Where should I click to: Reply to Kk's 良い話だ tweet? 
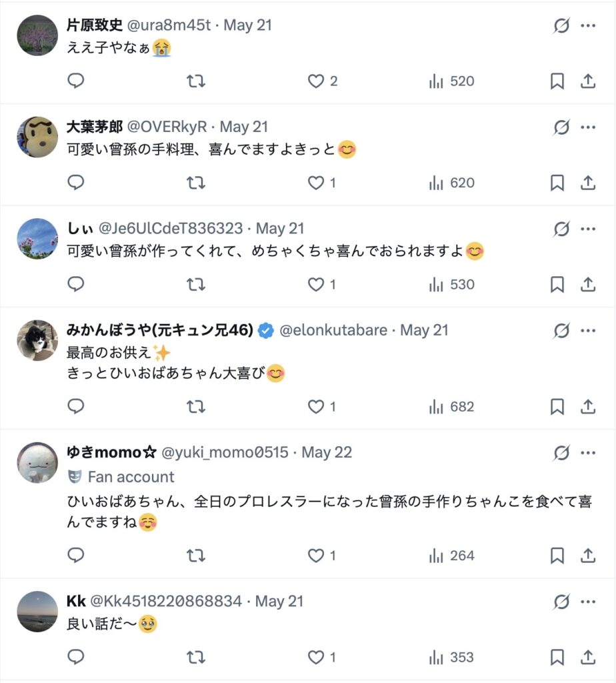76,658
